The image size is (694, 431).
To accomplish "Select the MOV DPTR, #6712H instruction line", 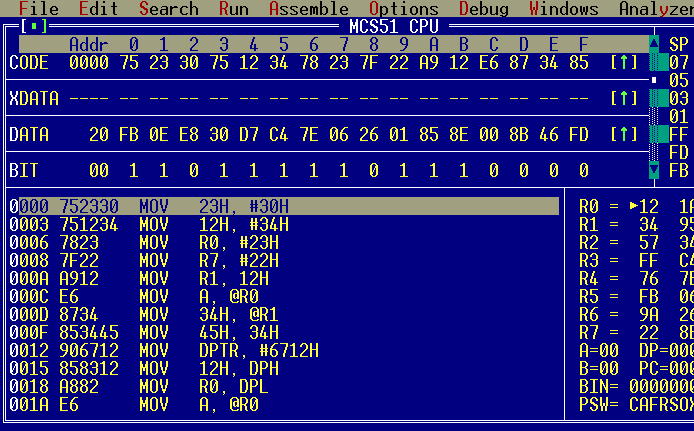I will pos(165,350).
